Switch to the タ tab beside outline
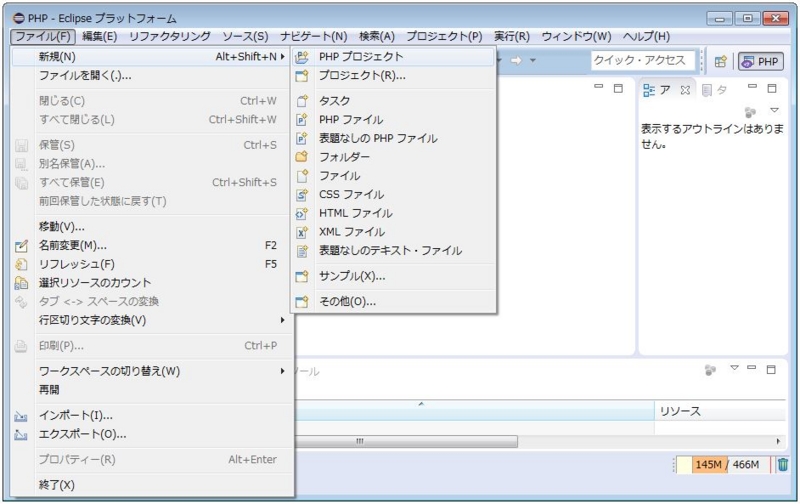The width and height of the screenshot is (800, 504). coord(715,91)
